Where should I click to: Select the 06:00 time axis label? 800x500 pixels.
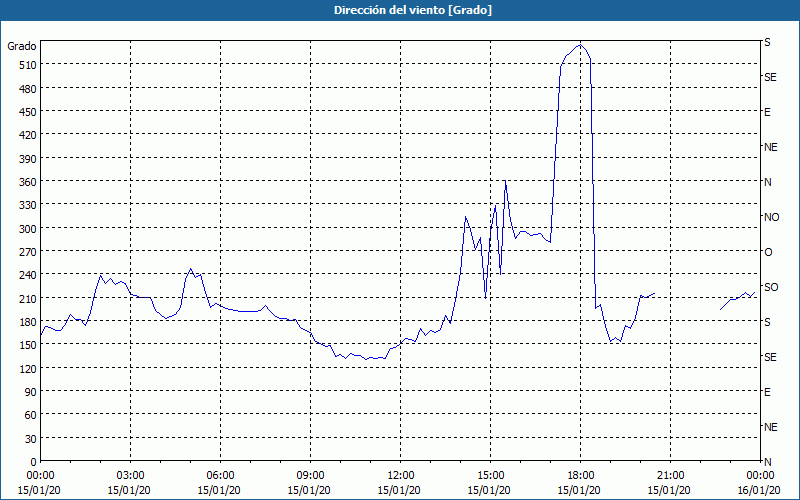pyautogui.click(x=220, y=476)
